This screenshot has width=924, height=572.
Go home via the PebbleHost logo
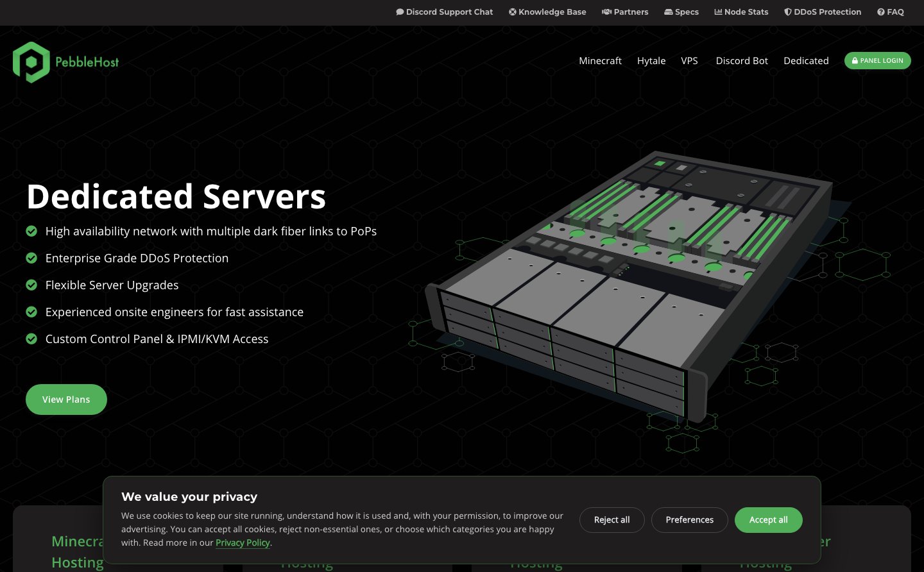click(66, 62)
